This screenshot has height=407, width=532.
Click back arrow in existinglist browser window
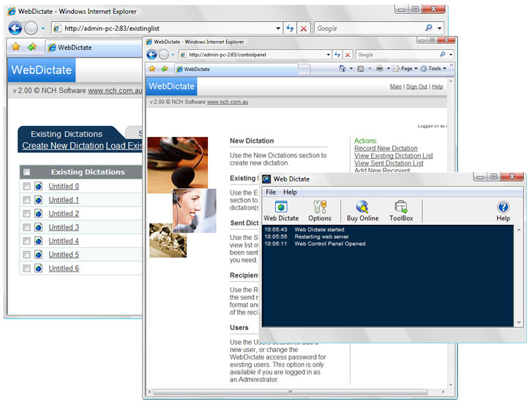click(x=15, y=28)
